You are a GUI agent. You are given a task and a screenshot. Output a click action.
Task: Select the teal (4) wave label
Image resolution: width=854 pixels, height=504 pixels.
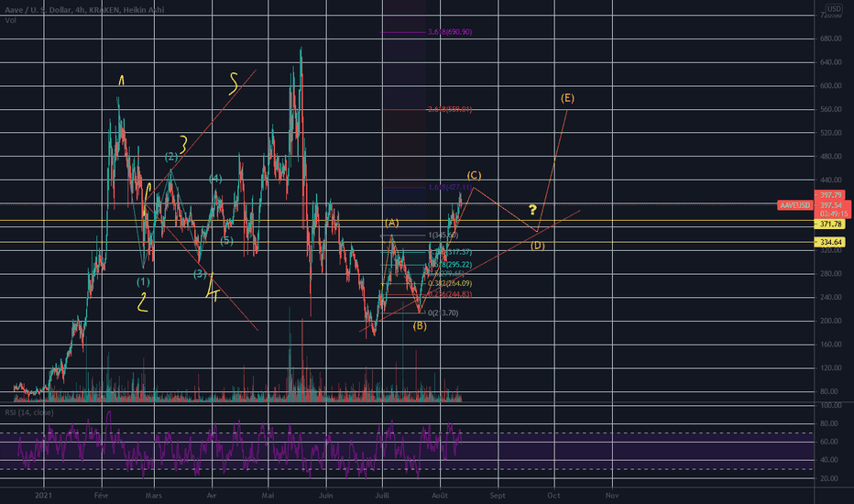tap(215, 179)
